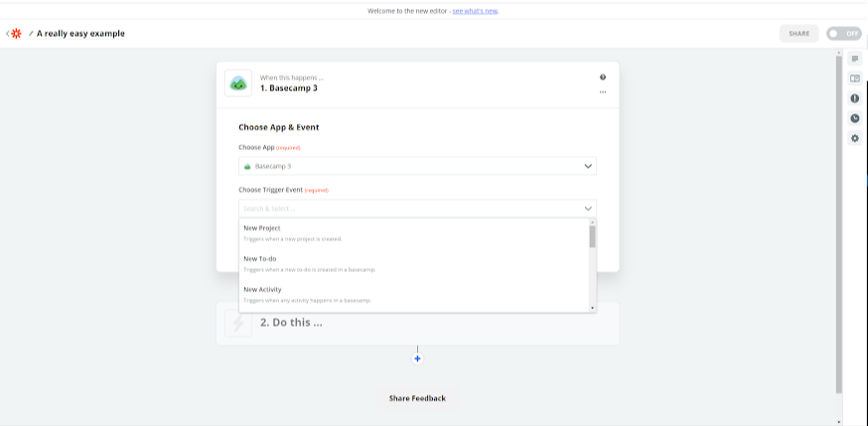Screen dimensions: 868x426
Task: Click the Basecamp 3 app icon in step header
Action: point(238,83)
